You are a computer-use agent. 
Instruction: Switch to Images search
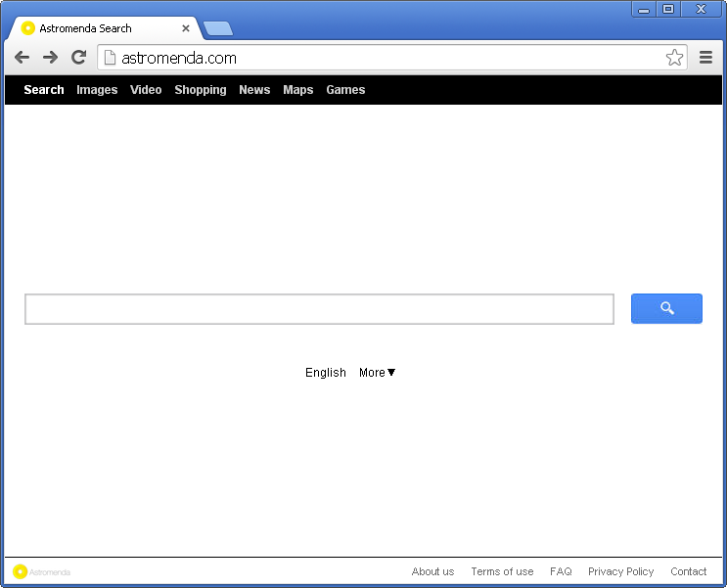(x=97, y=90)
